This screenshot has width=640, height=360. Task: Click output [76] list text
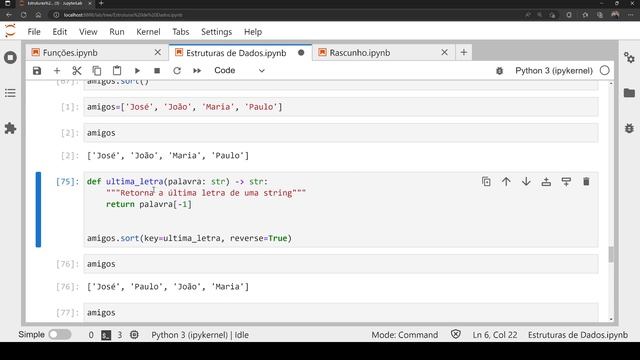pyautogui.click(x=168, y=287)
